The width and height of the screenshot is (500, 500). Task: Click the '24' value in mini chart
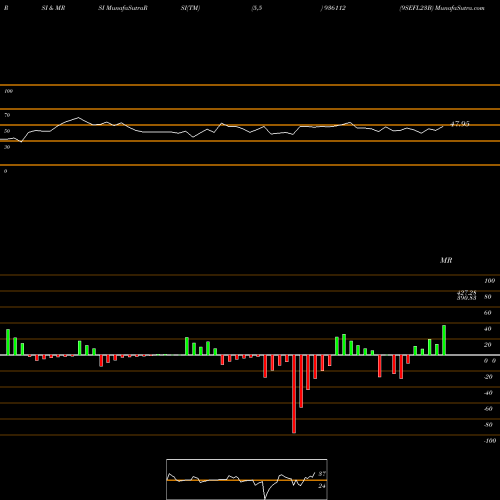322,486
